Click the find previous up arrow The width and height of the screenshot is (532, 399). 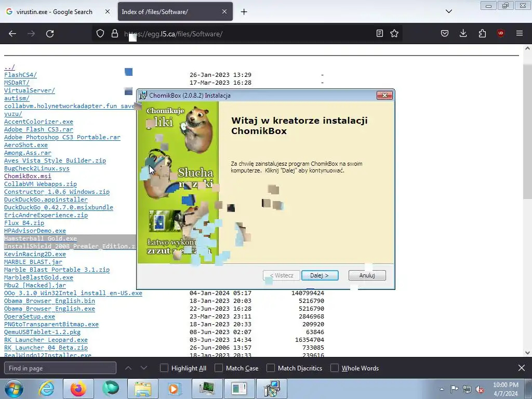click(128, 368)
